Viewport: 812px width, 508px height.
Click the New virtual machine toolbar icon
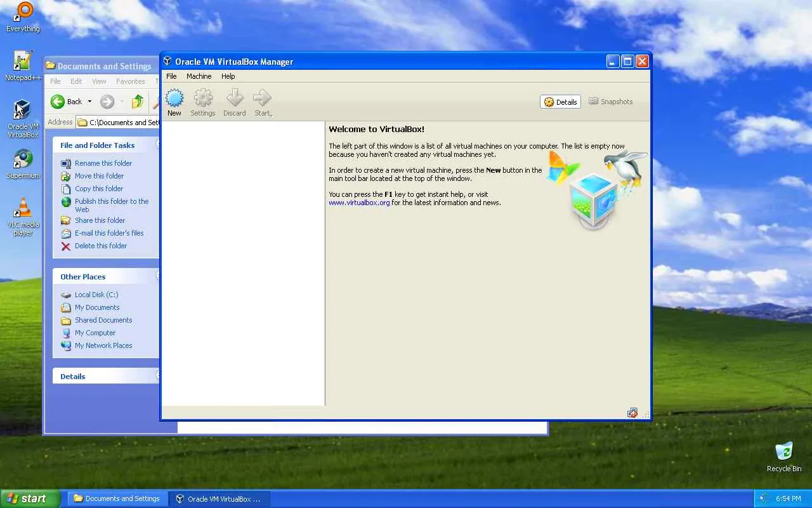(x=174, y=102)
